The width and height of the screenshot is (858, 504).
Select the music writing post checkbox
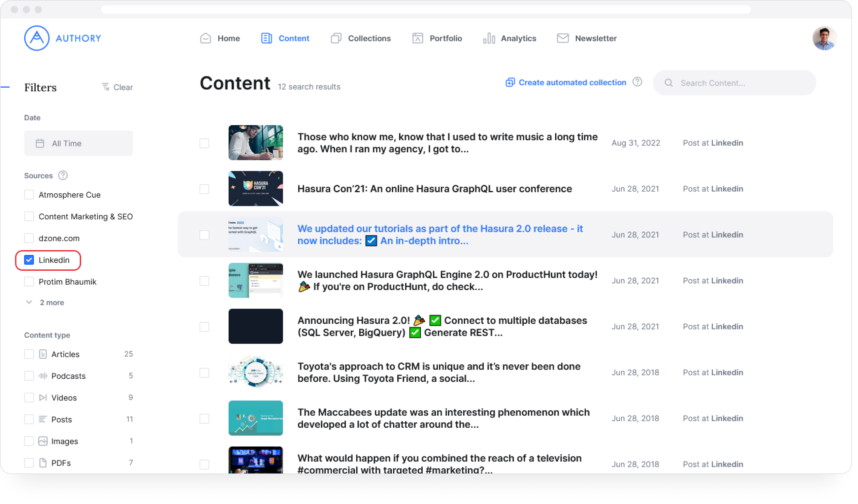pos(204,143)
